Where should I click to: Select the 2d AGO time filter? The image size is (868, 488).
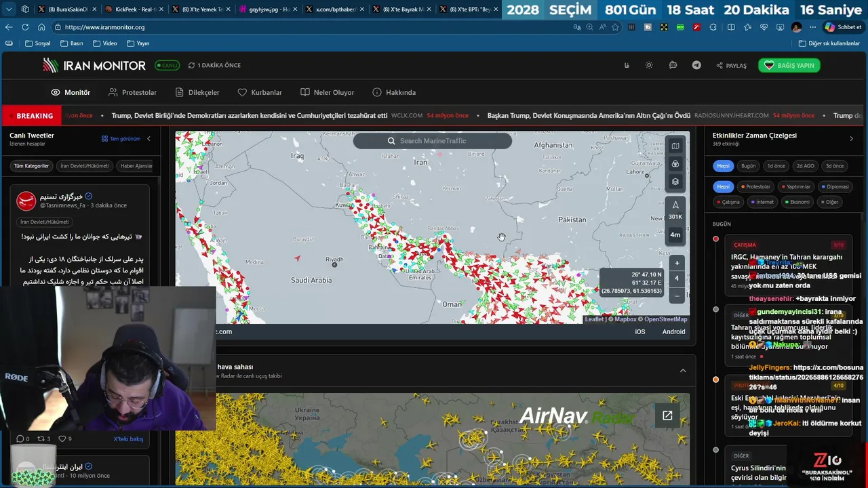[x=806, y=166]
